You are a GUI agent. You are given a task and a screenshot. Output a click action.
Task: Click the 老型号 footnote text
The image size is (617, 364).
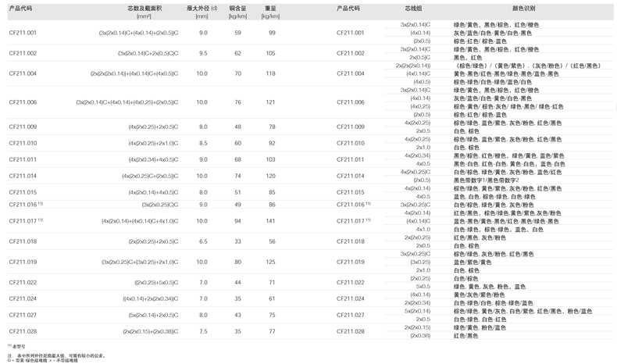pos(20,344)
